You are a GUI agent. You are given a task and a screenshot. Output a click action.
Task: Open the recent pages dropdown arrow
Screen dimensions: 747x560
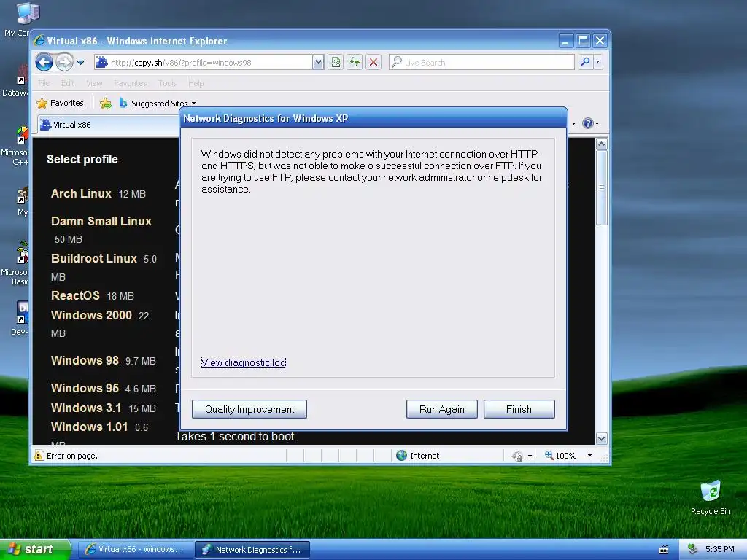point(80,63)
